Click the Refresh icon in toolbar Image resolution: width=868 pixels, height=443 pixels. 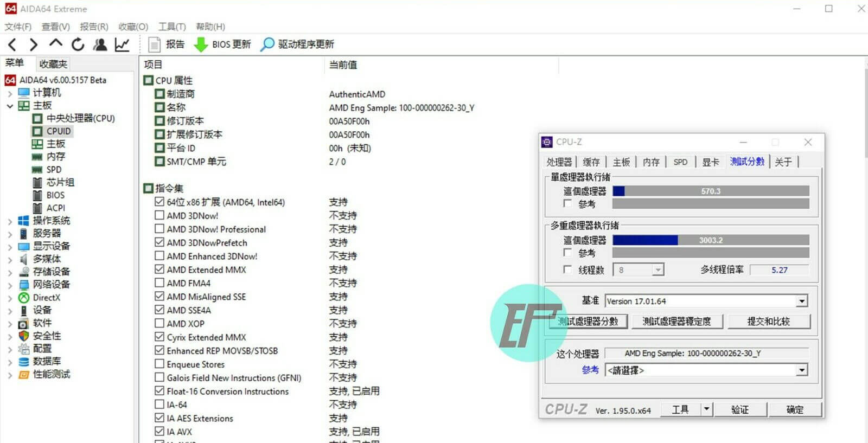(78, 44)
